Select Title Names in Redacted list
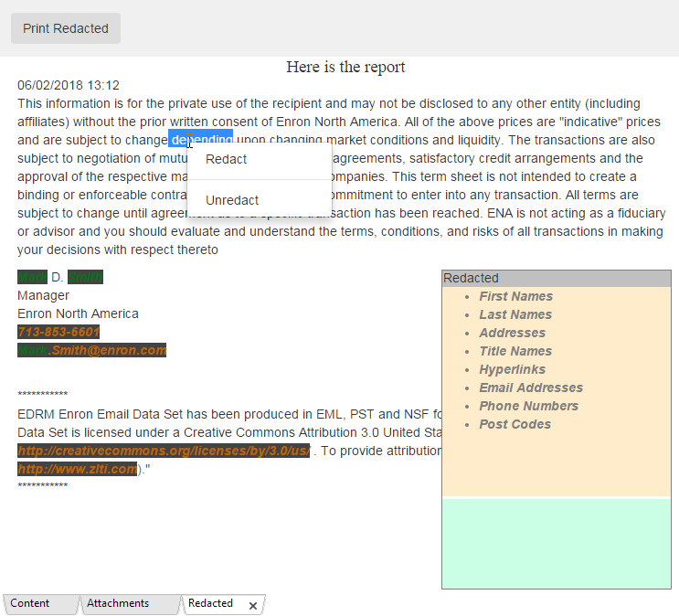Screen dimensions: 679x616 [515, 351]
